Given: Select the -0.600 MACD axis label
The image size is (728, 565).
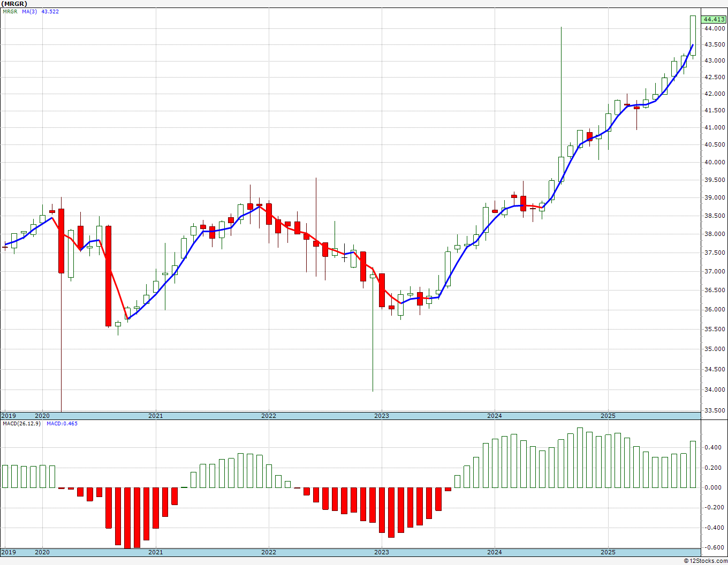Looking at the screenshot, I should [715, 547].
